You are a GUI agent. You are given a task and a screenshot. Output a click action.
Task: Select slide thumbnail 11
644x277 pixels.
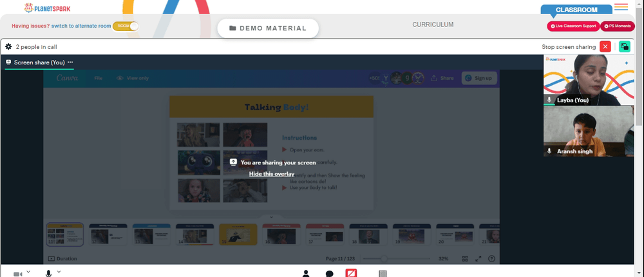click(65, 234)
